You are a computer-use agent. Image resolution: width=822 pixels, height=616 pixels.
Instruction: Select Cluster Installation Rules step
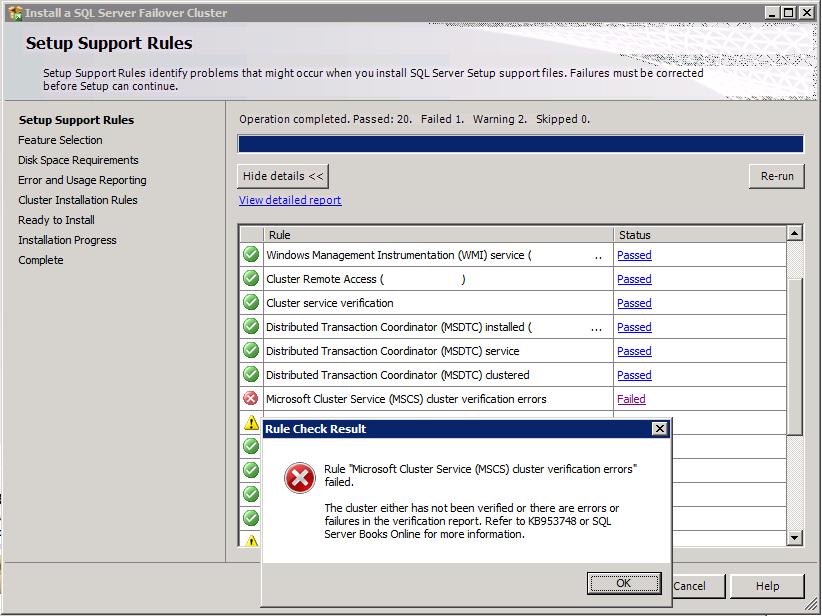coord(78,200)
